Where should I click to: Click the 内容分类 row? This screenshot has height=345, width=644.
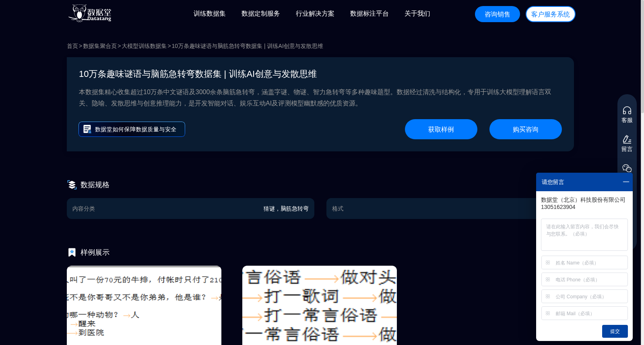click(x=190, y=209)
